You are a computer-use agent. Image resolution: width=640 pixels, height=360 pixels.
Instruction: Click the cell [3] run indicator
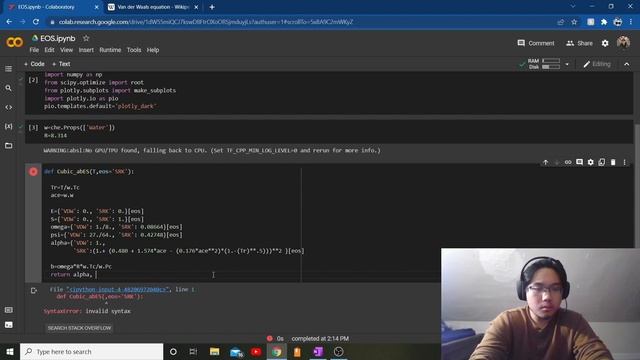[33, 128]
